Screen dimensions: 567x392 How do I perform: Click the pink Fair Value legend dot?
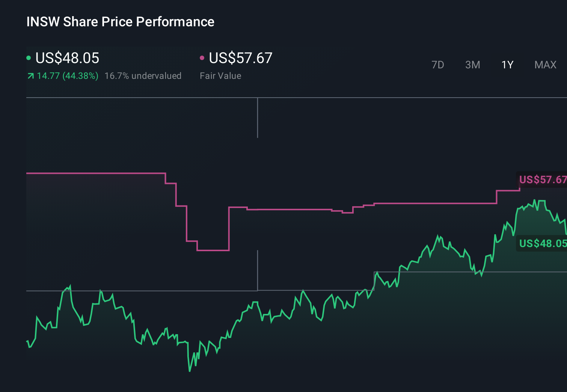click(202, 57)
